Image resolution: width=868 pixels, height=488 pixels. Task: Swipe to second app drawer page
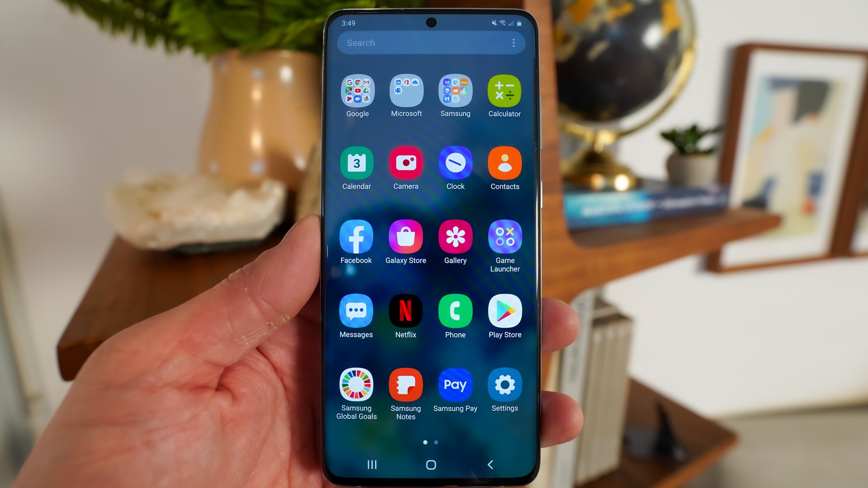[x=436, y=441]
